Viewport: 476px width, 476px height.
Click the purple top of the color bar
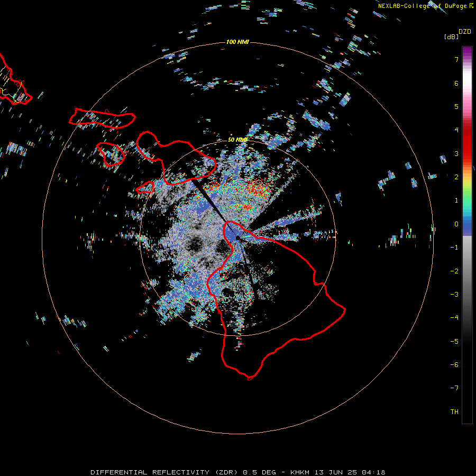coord(467,52)
